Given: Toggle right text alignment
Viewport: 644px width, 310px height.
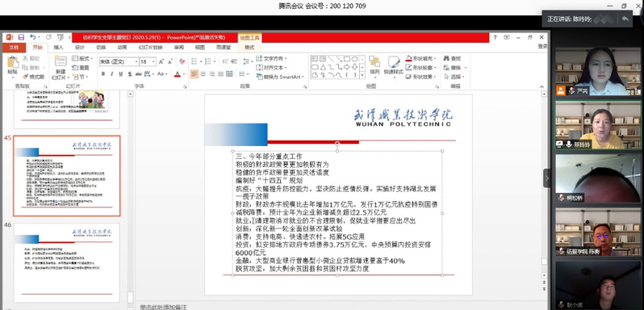Looking at the screenshot, I should click(x=212, y=74).
